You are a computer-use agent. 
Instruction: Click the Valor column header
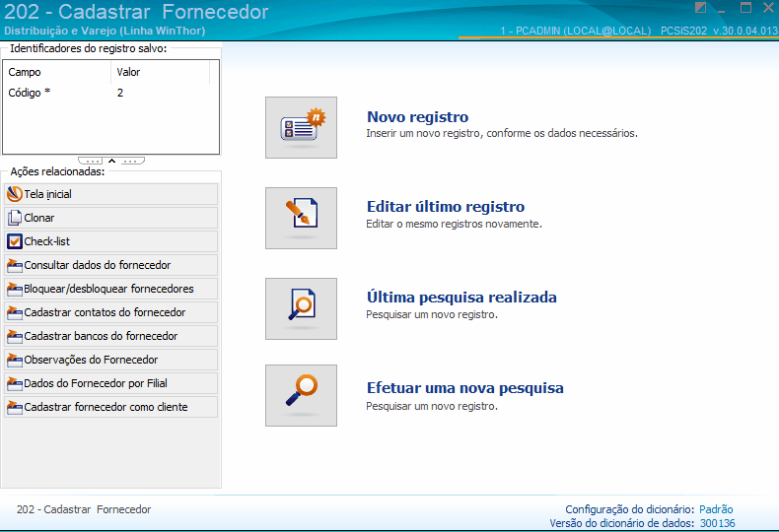click(160, 72)
